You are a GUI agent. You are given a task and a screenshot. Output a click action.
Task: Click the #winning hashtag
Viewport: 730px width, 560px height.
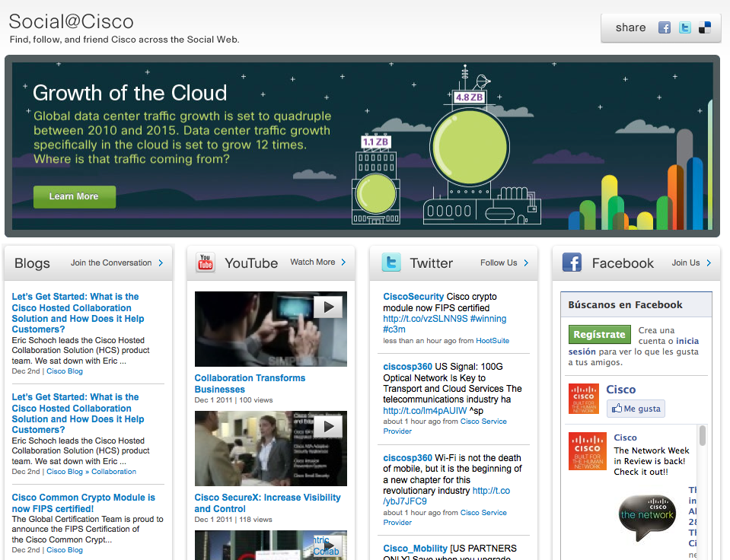click(x=489, y=318)
